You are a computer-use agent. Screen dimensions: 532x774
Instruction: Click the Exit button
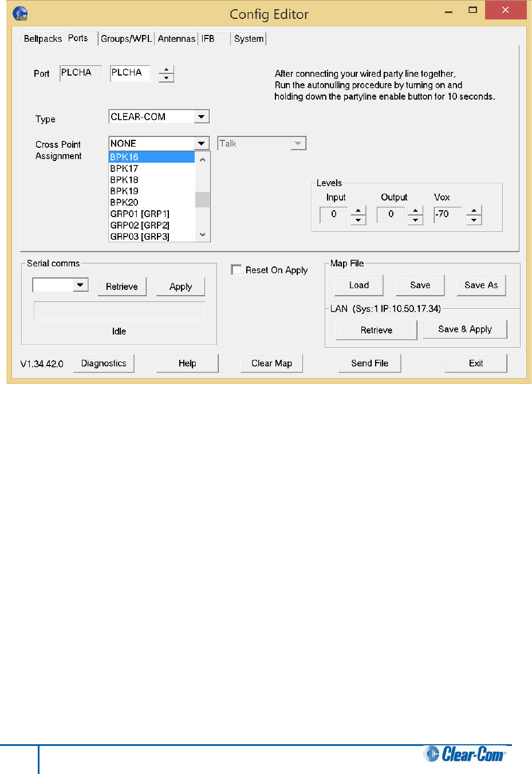tap(476, 363)
